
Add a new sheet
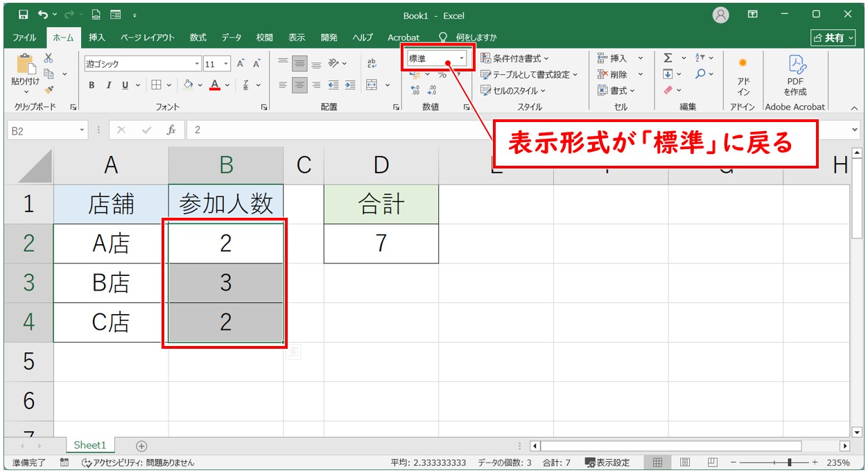141,446
